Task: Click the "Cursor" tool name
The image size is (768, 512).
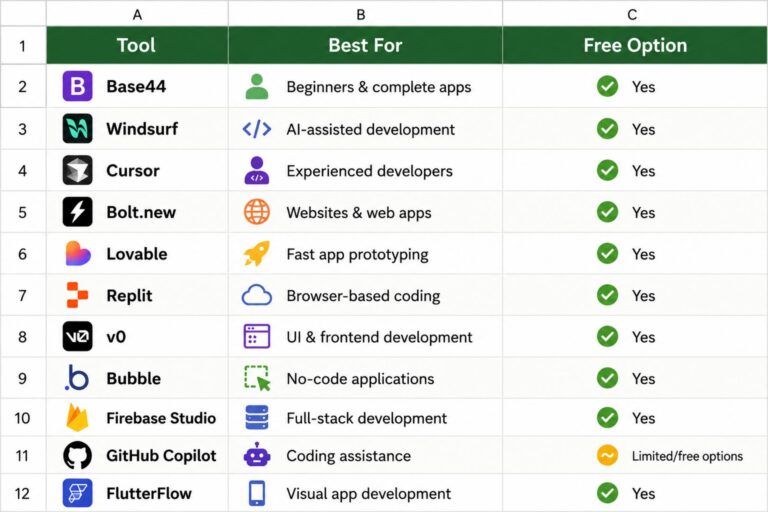Action: click(133, 171)
